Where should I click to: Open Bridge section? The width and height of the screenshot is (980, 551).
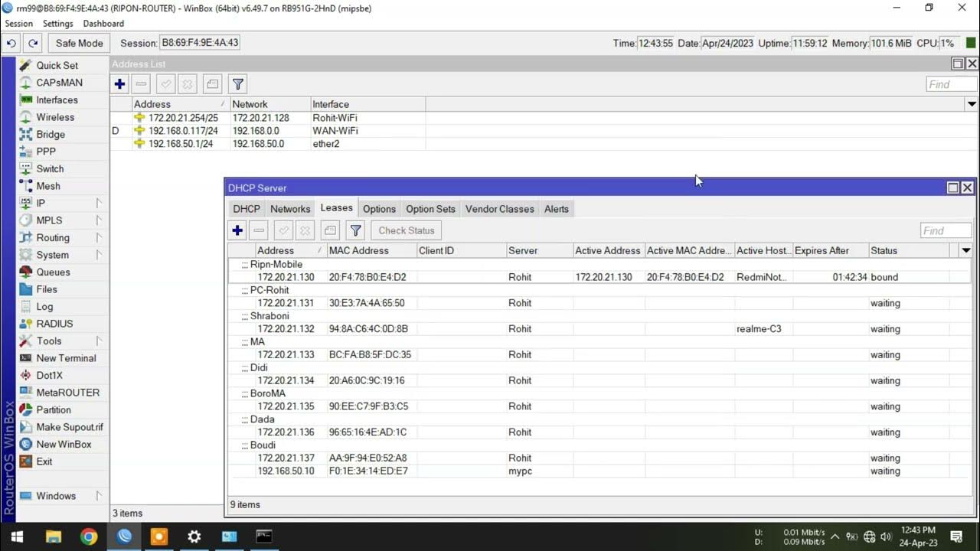click(51, 135)
